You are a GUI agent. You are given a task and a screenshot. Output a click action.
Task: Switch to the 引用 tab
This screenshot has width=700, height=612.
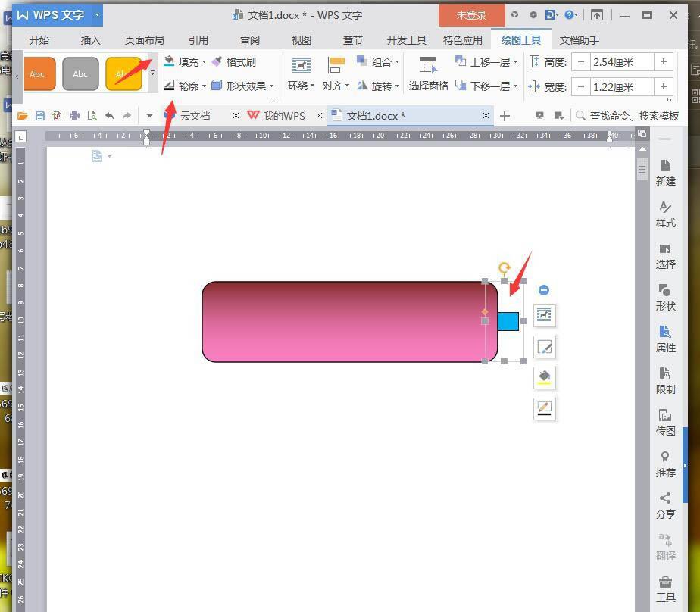click(198, 40)
